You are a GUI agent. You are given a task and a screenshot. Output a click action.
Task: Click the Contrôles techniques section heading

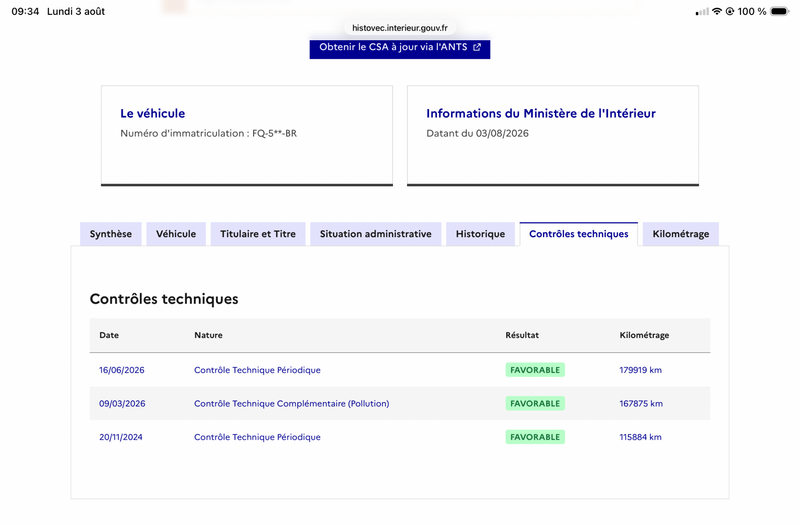click(x=164, y=299)
